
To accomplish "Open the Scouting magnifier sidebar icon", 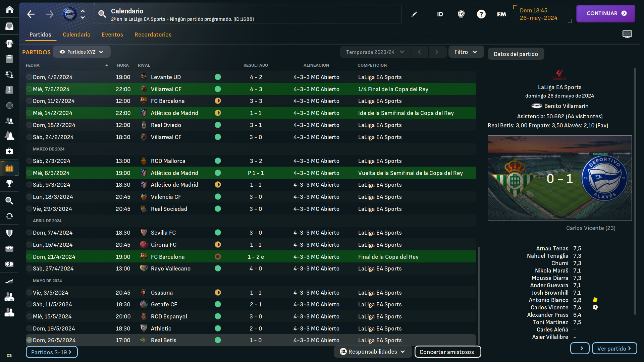I will point(9,200).
